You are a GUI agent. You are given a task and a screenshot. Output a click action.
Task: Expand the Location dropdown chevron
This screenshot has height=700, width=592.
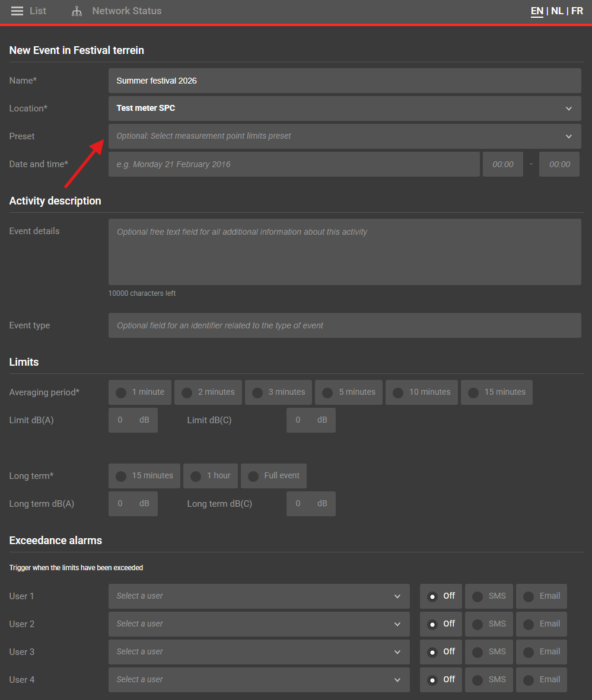click(x=568, y=108)
